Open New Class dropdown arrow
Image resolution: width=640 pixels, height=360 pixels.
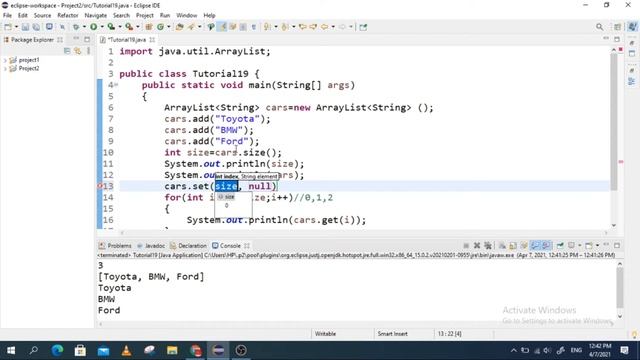tap(169, 27)
